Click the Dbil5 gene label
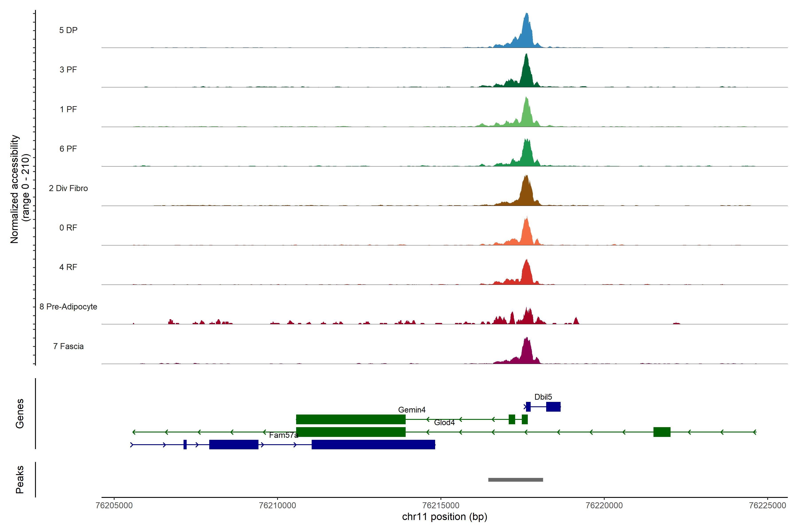The image size is (798, 532). [x=543, y=397]
